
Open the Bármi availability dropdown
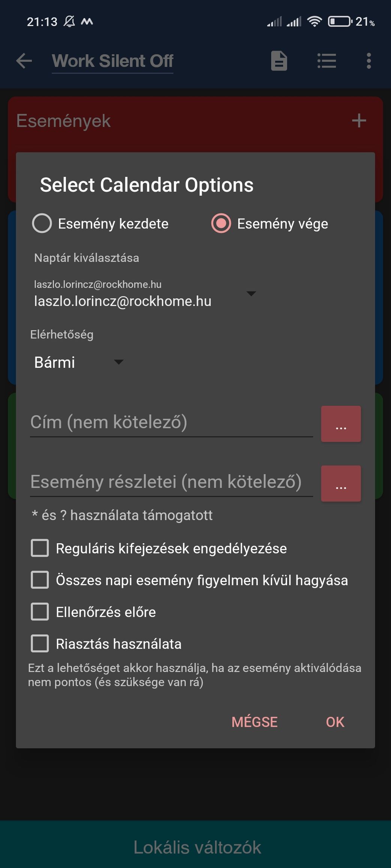(79, 362)
